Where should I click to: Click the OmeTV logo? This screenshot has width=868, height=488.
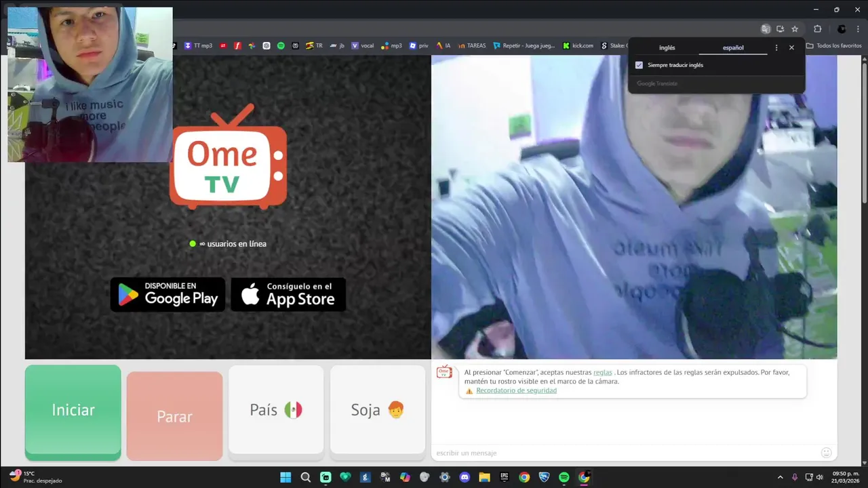(x=229, y=157)
